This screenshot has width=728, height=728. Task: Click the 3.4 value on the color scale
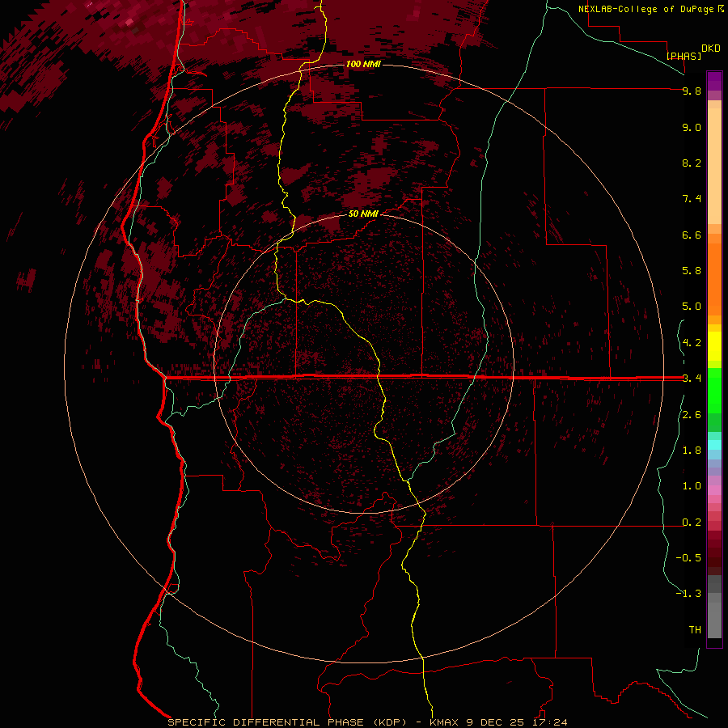tap(692, 379)
